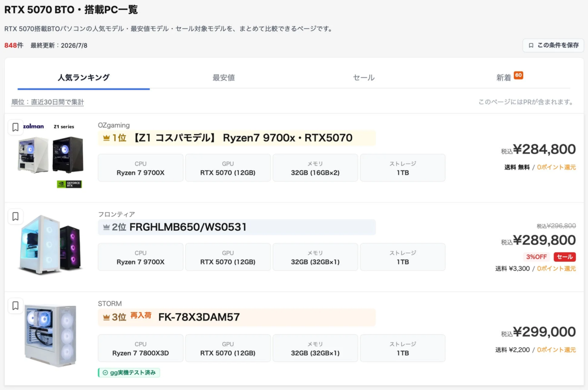The image size is (588, 390).
Task: Click the 再入荷 label on third listing
Action: (x=141, y=316)
